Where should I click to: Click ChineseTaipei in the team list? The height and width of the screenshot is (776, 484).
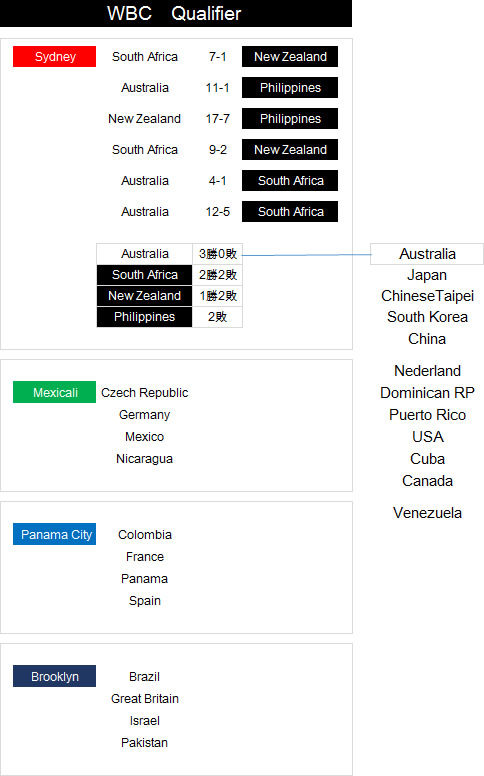tap(427, 296)
